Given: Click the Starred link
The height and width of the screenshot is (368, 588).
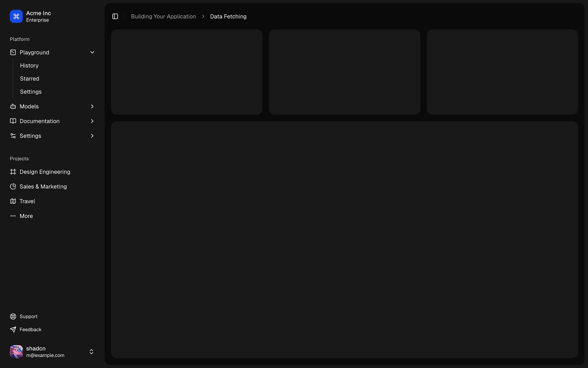Looking at the screenshot, I should pyautogui.click(x=29, y=79).
